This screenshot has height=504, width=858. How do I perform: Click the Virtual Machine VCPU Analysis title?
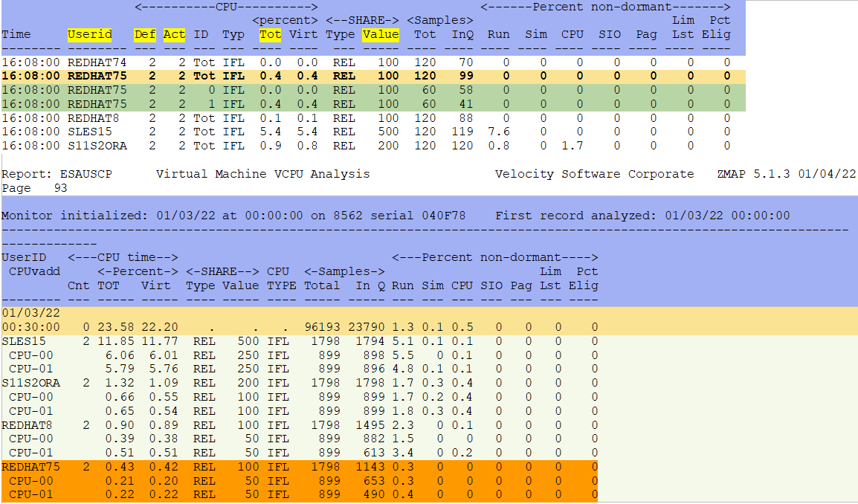point(262,174)
